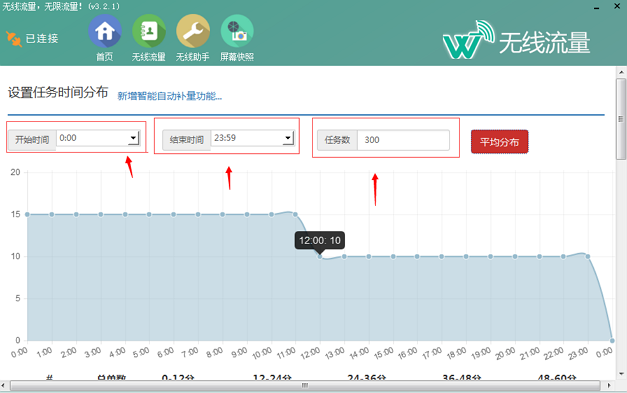The image size is (627, 393).
Task: Click the 任务数 input field with 300
Action: [x=403, y=140]
